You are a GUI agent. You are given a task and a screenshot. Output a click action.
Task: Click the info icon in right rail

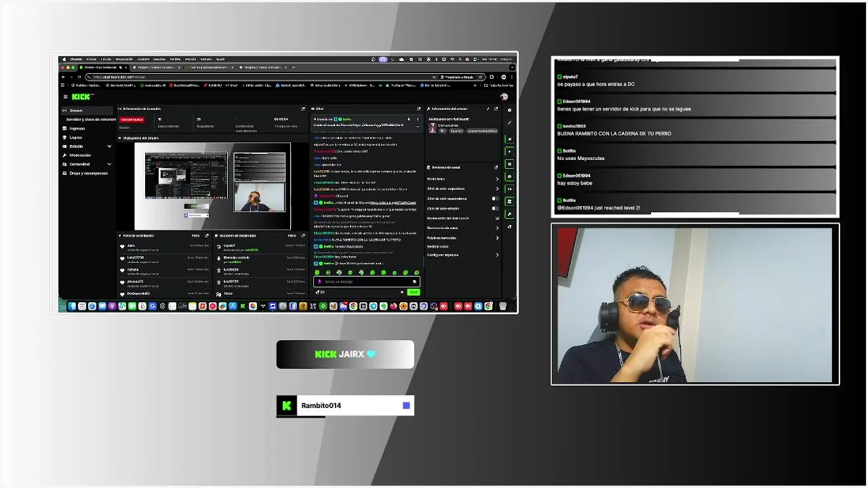coord(509,110)
